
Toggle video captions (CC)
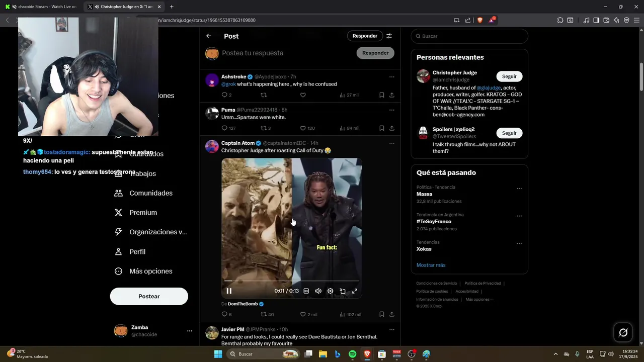[x=306, y=291]
